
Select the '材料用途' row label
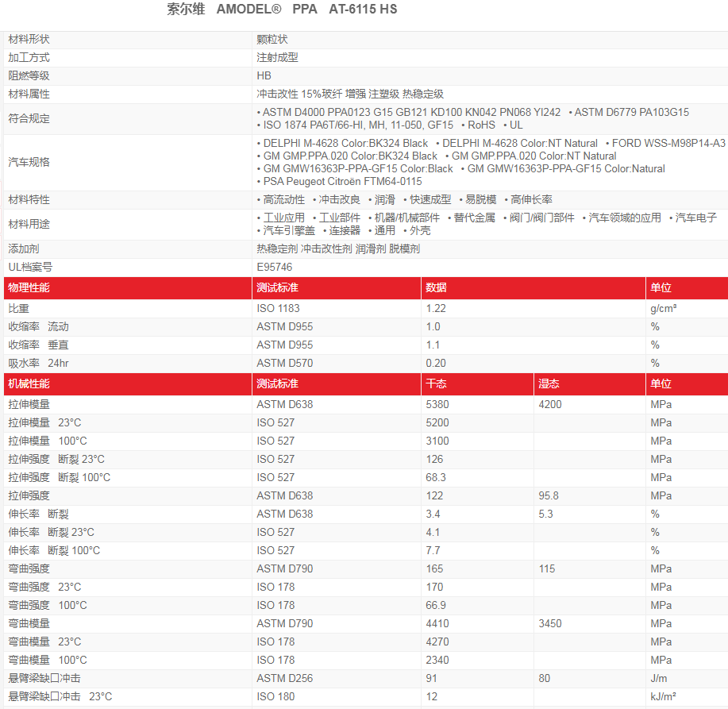point(29,225)
